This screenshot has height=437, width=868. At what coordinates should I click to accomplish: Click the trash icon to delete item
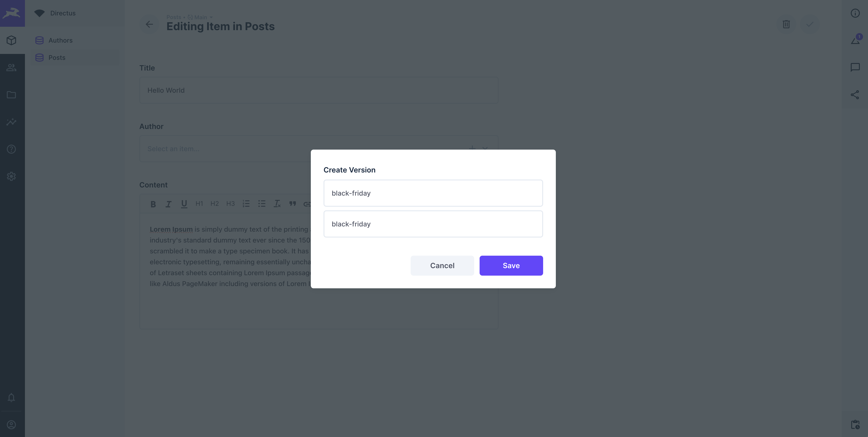point(786,24)
